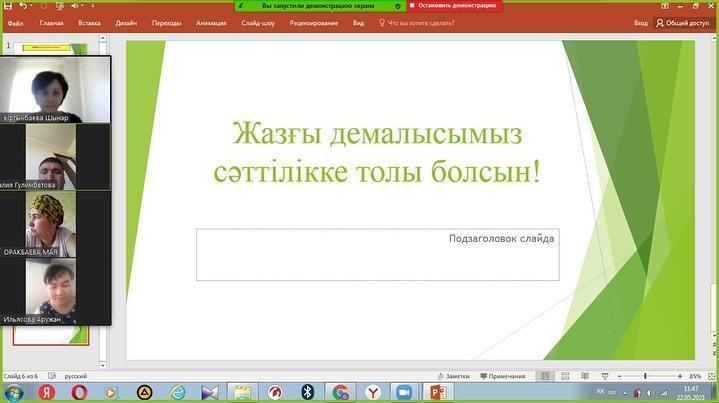Click the zoom slider handle
This screenshot has height=403, width=719.
(x=645, y=376)
